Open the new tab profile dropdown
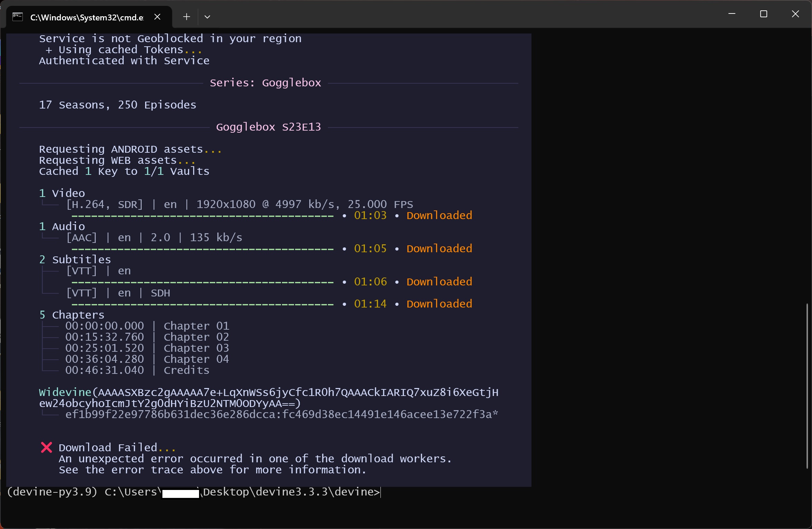Viewport: 812px width, 529px height. 207,17
